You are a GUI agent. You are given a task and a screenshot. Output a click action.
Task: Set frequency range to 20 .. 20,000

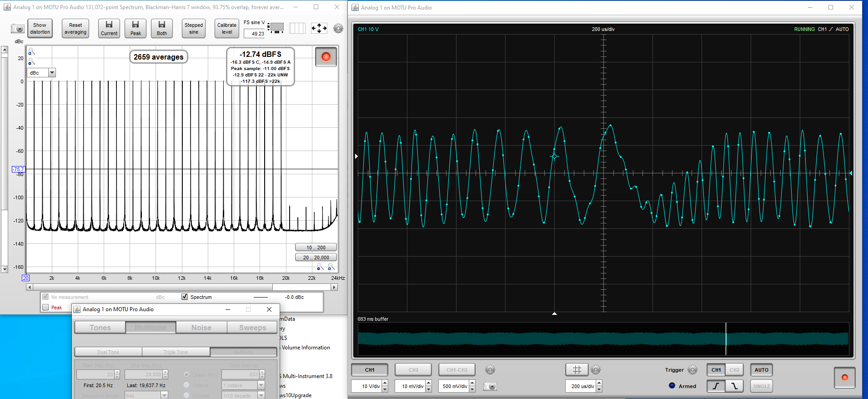point(316,258)
